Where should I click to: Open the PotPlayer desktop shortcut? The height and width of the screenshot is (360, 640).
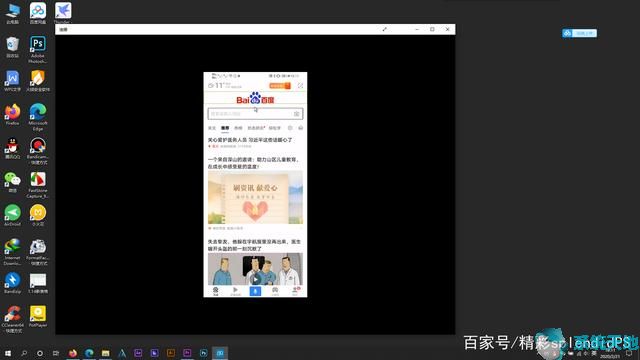[x=38, y=317]
